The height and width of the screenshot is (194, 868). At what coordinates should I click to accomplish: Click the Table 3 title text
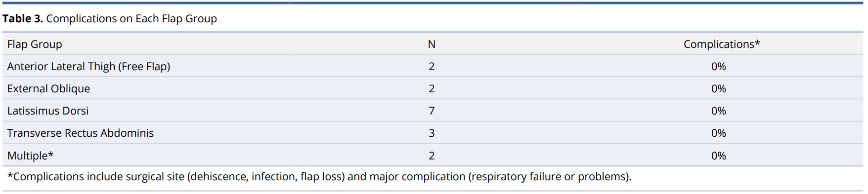coord(110,19)
